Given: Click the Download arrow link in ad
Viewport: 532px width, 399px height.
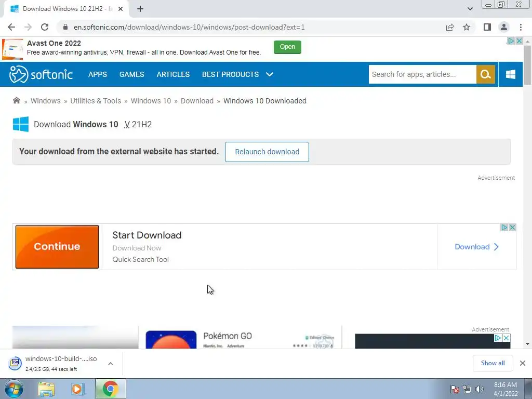Looking at the screenshot, I should tap(477, 247).
